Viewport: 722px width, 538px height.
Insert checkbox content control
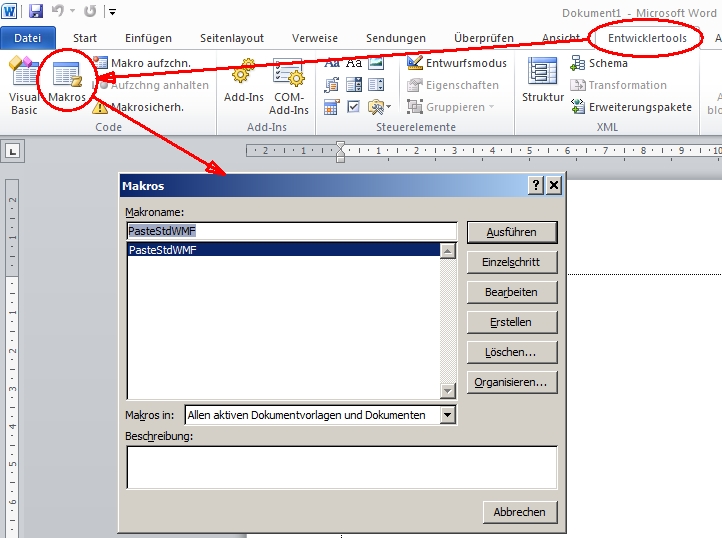[x=354, y=107]
